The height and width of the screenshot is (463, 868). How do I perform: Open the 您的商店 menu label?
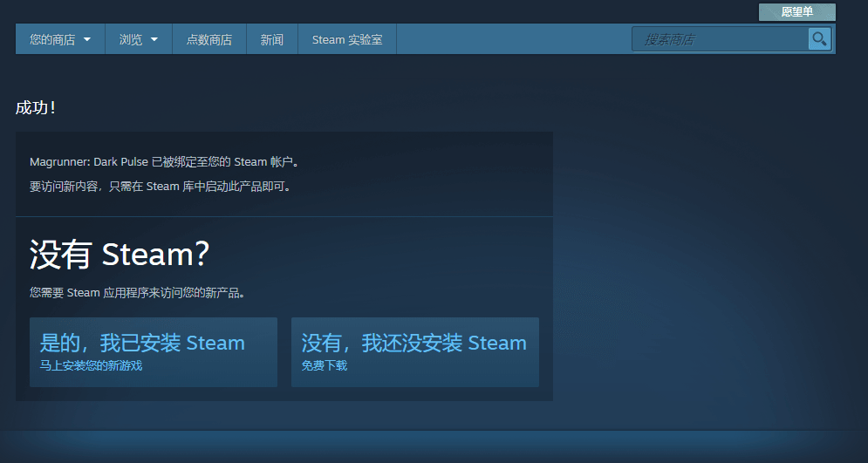[x=52, y=40]
